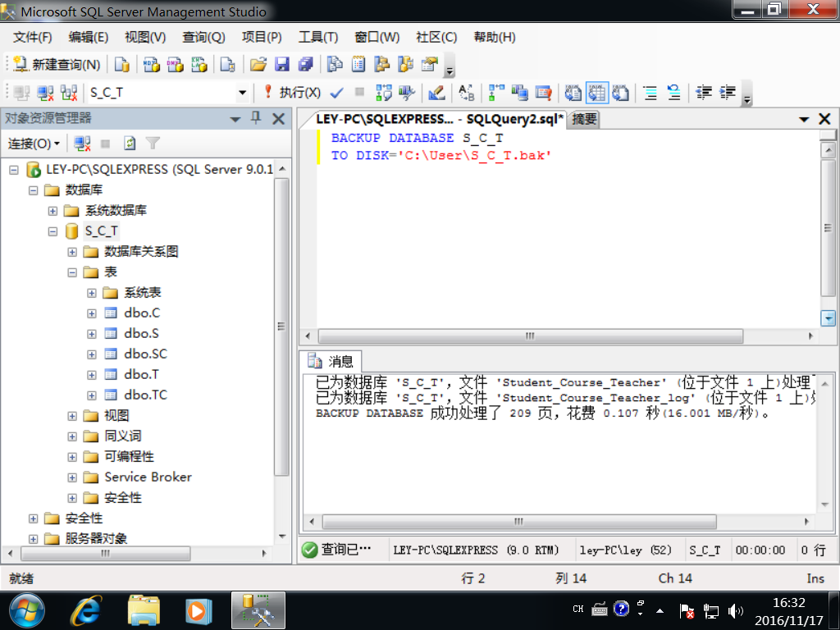Image resolution: width=840 pixels, height=630 pixels.
Task: Click the 新建查询(N) button
Action: pos(57,65)
